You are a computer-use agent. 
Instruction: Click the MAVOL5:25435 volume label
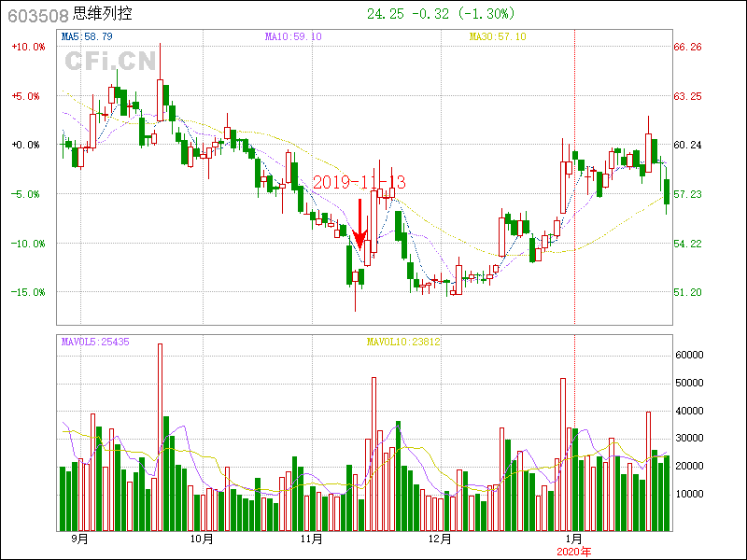click(x=95, y=342)
